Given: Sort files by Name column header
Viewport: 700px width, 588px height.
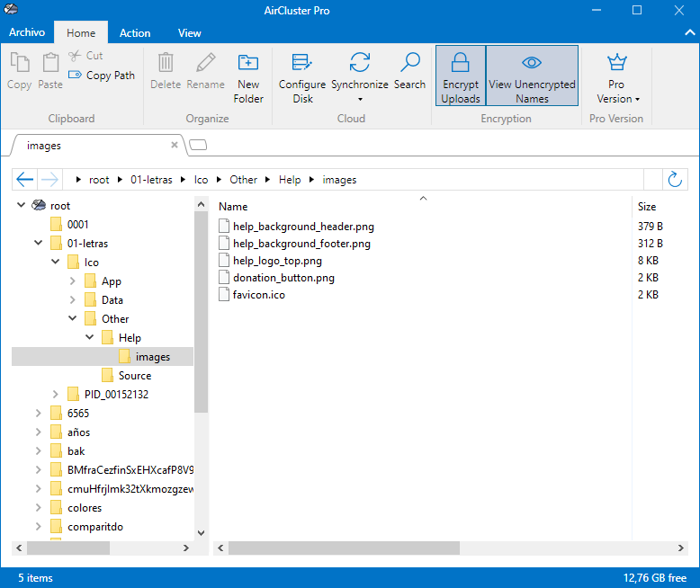Looking at the screenshot, I should coord(234,207).
